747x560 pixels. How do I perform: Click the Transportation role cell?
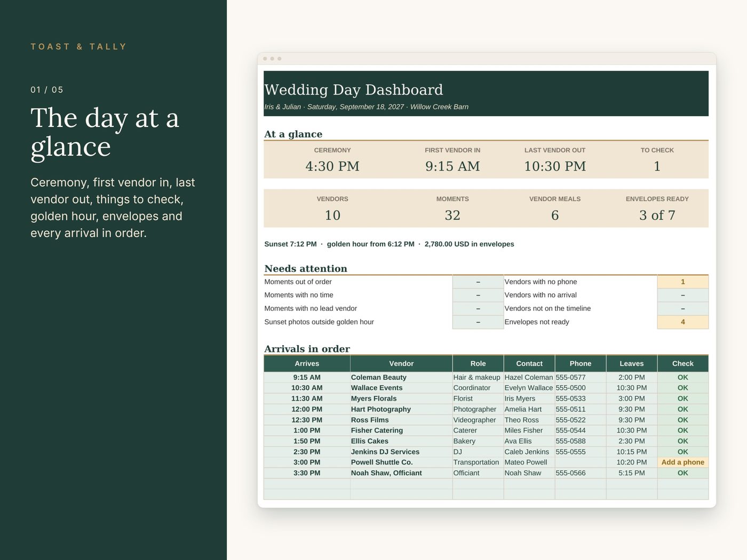[x=478, y=463]
